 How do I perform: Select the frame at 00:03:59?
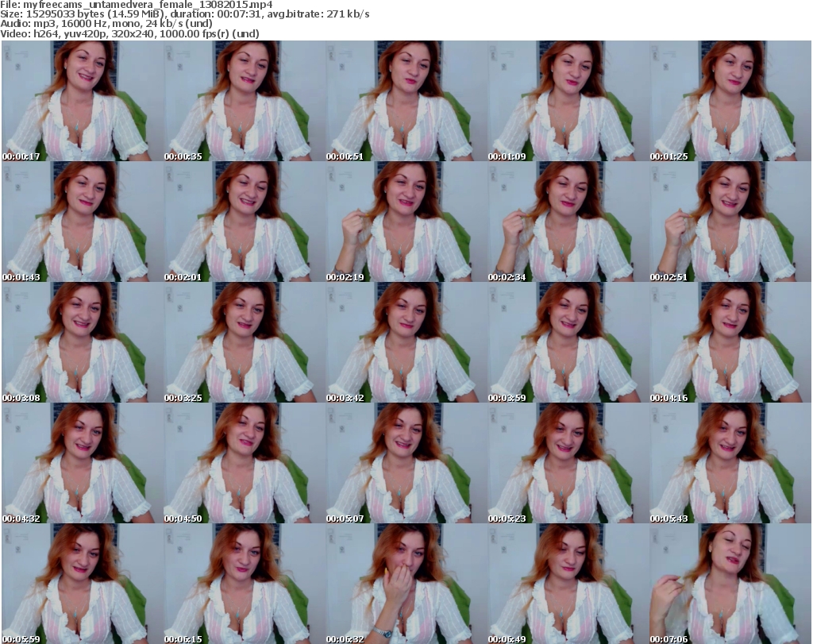568,342
